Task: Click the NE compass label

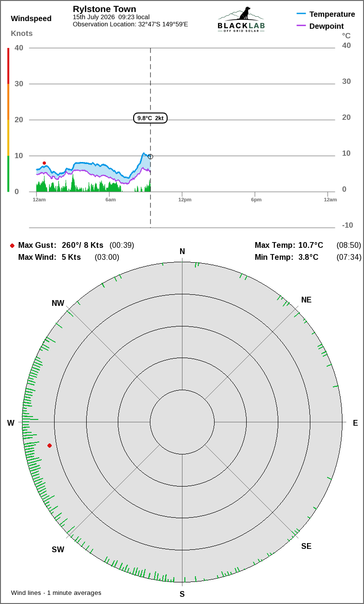Action: (x=306, y=300)
